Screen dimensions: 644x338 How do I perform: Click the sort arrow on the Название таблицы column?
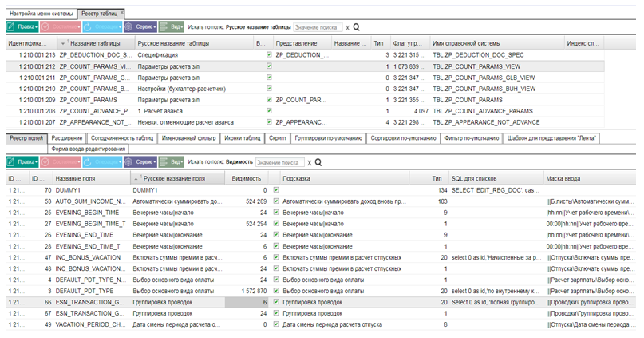click(63, 44)
